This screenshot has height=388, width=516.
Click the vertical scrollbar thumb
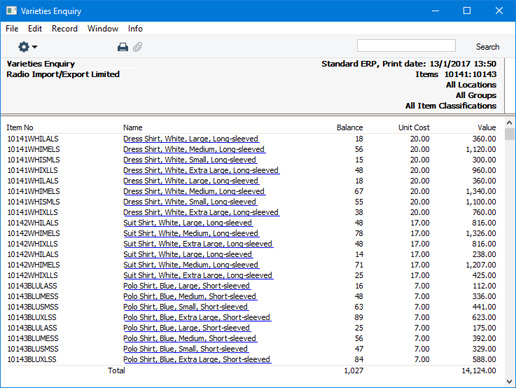pos(509,134)
